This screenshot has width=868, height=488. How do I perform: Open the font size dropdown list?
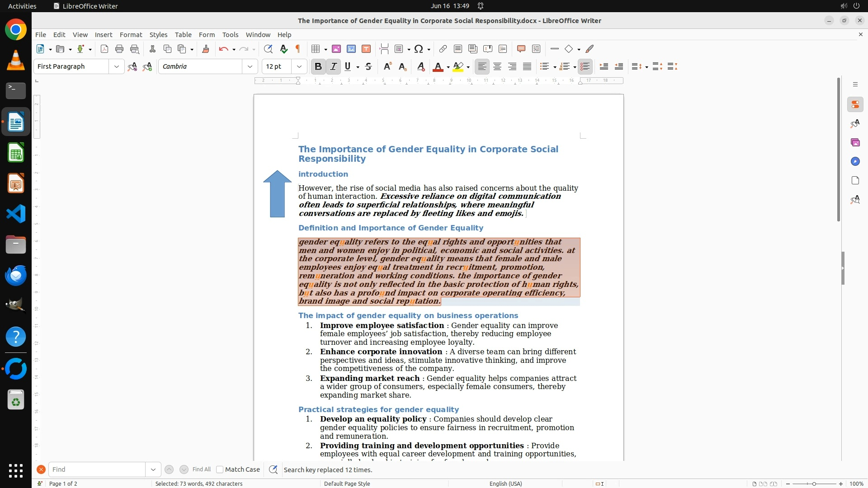(x=299, y=67)
